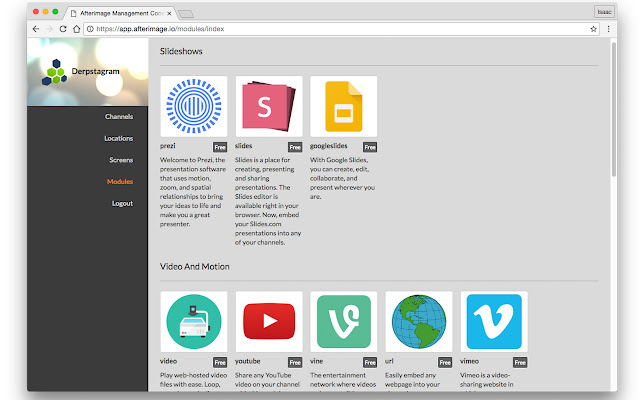Click Logout in the sidebar
Screen dimensions: 640x400
[x=122, y=203]
